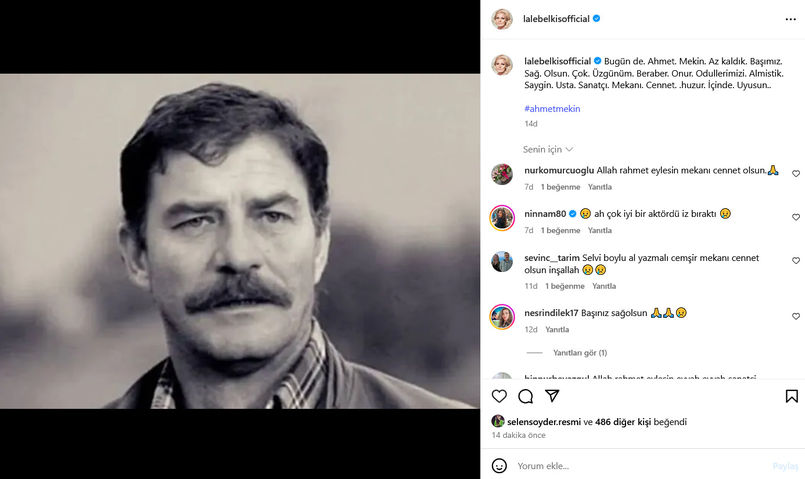Screen dimensions: 805x479
Task: Expand 'Yanıtları gör (1)' replies
Action: tap(580, 353)
